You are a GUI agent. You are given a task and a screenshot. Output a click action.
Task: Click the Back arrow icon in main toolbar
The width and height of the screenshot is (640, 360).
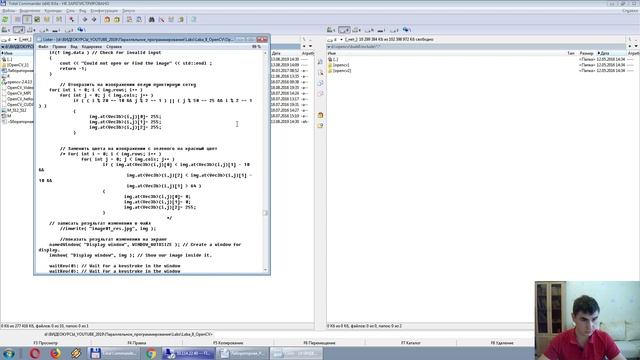coord(84,19)
